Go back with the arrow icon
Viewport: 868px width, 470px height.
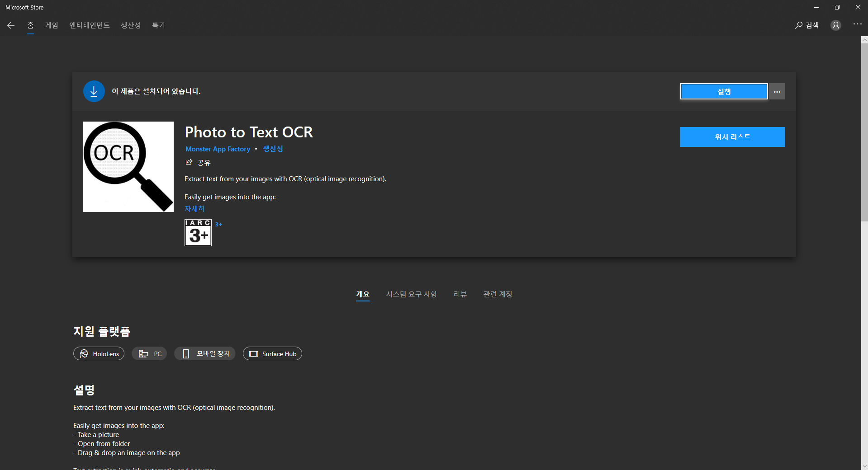point(11,25)
